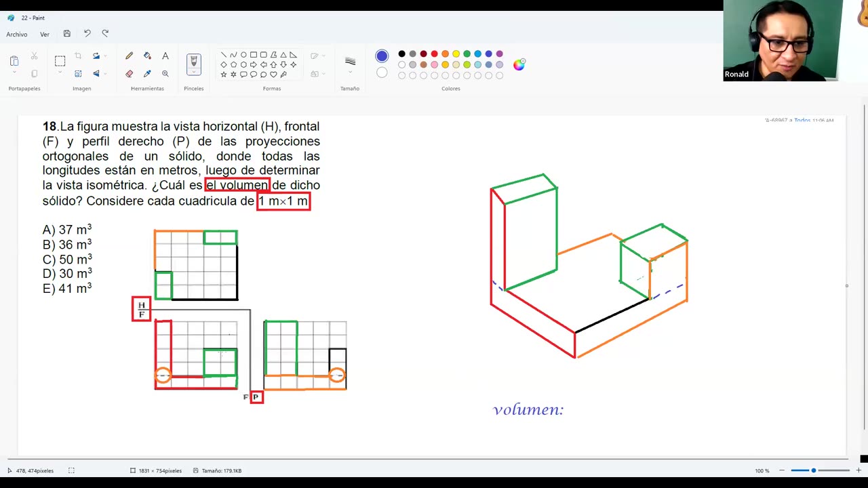Click the 100 % zoom level text
Screen dimensions: 868x488
[762, 470]
